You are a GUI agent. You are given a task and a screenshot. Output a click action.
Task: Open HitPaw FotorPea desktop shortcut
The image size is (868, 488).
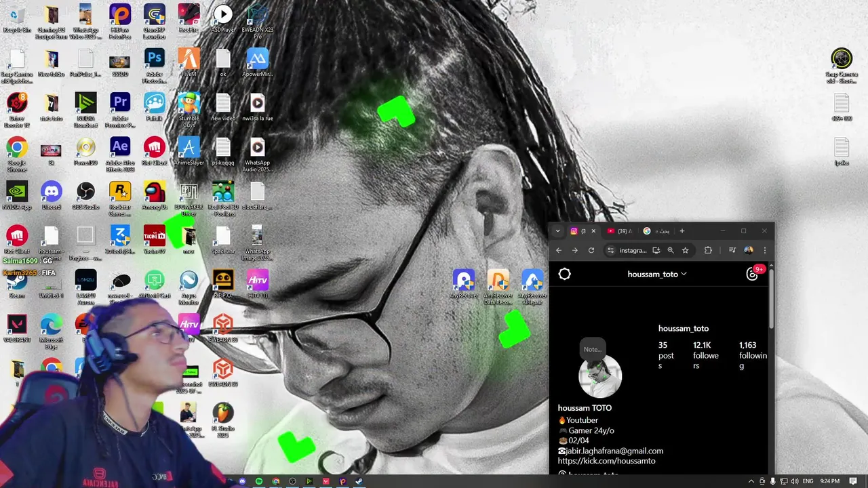tap(120, 22)
